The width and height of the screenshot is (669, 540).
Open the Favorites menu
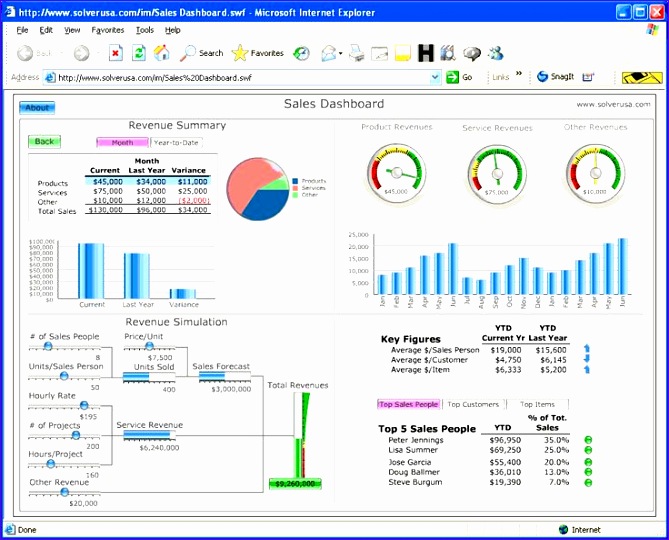click(108, 30)
